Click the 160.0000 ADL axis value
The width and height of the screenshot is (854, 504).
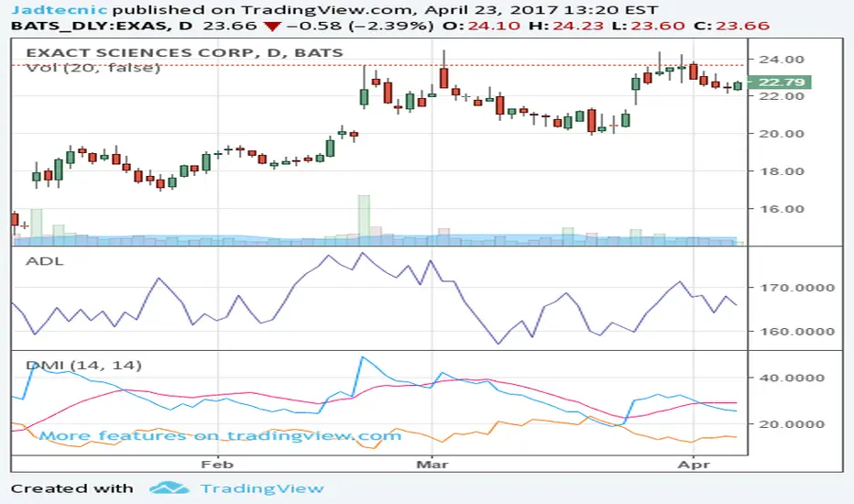(797, 332)
